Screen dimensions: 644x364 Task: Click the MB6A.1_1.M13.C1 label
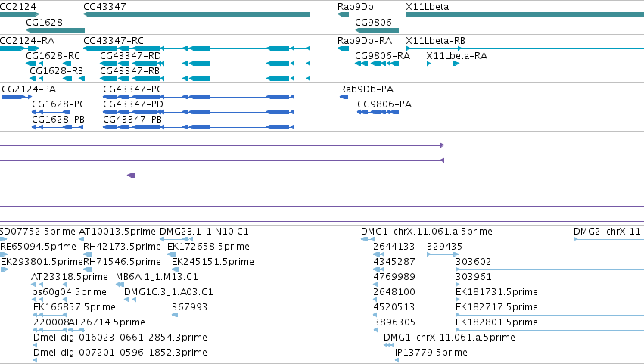(157, 277)
